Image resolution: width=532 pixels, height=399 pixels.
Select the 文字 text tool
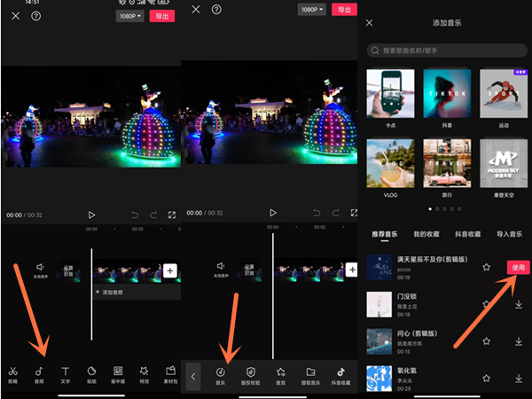65,373
